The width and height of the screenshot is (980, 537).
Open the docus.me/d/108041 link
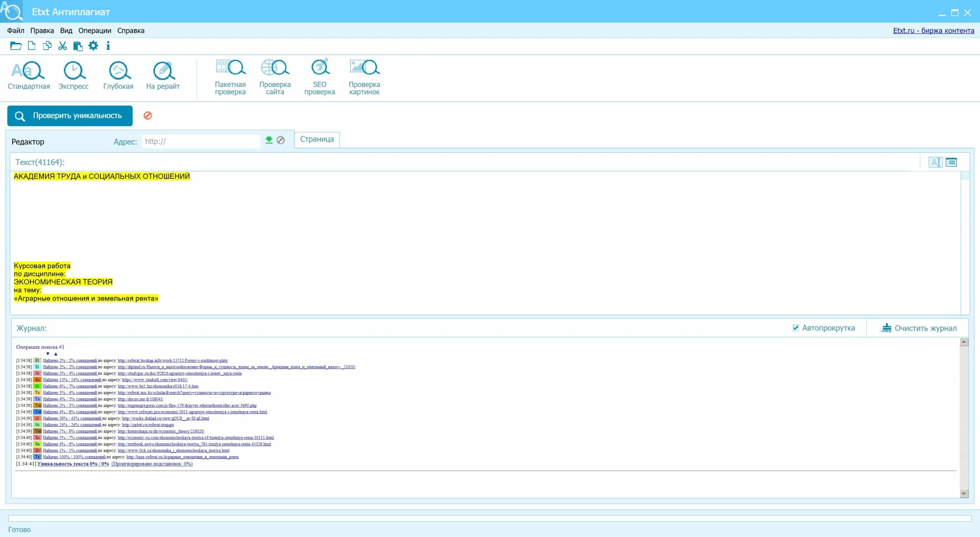click(x=141, y=399)
